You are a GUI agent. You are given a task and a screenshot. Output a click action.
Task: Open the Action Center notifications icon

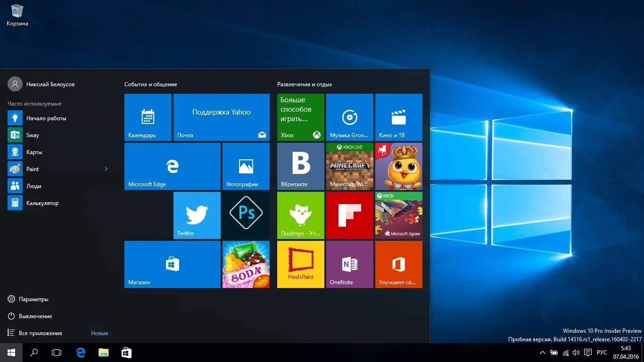pos(588,353)
